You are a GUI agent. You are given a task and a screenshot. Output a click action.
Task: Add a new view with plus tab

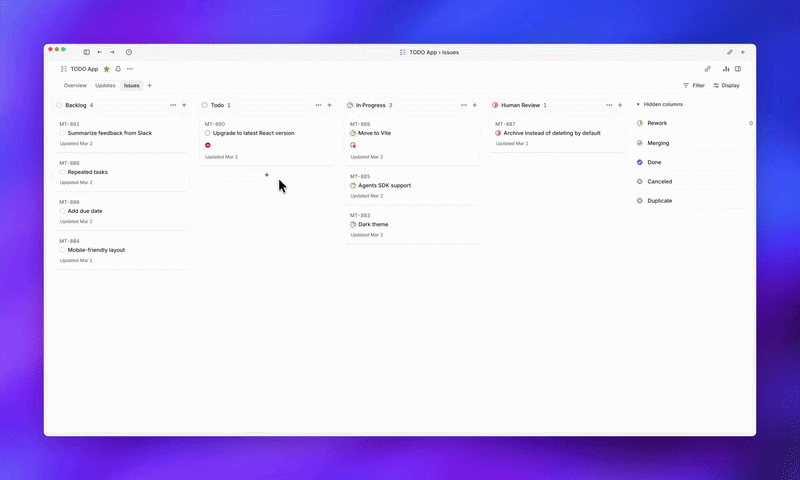[x=149, y=86]
